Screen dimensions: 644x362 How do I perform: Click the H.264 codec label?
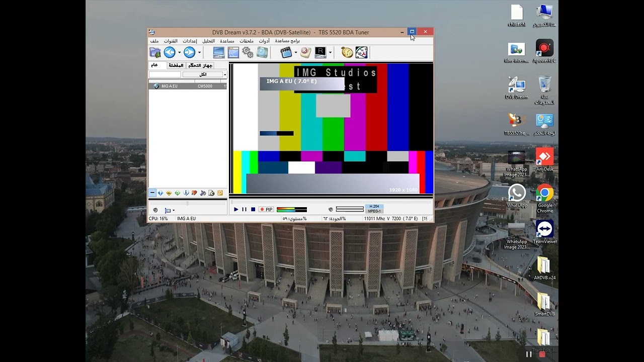pos(374,207)
